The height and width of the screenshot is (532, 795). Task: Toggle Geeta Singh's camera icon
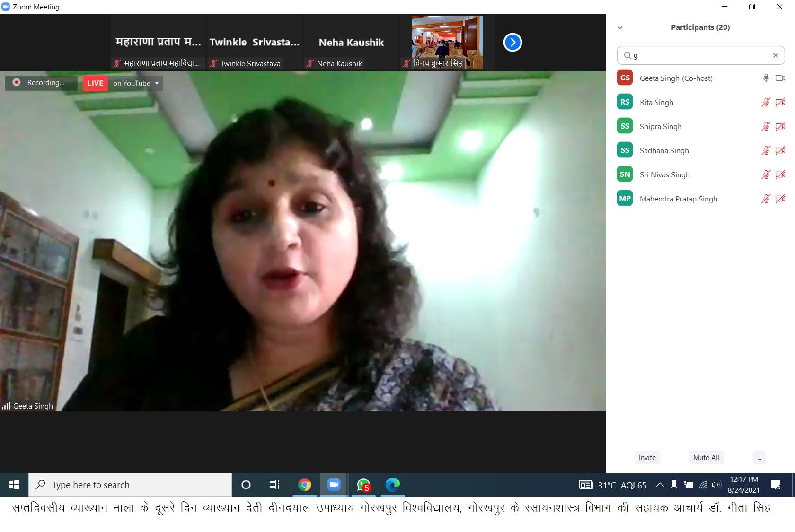780,78
